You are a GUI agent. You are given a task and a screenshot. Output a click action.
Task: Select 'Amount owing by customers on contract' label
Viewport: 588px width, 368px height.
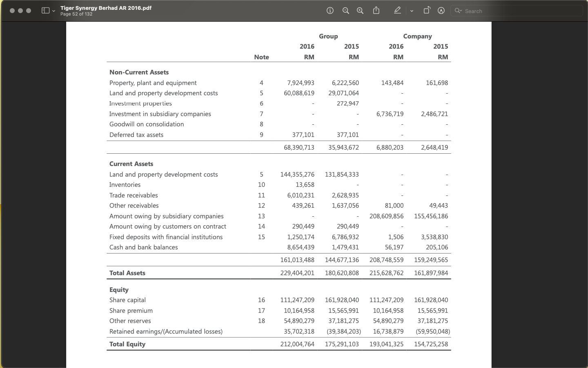point(168,227)
